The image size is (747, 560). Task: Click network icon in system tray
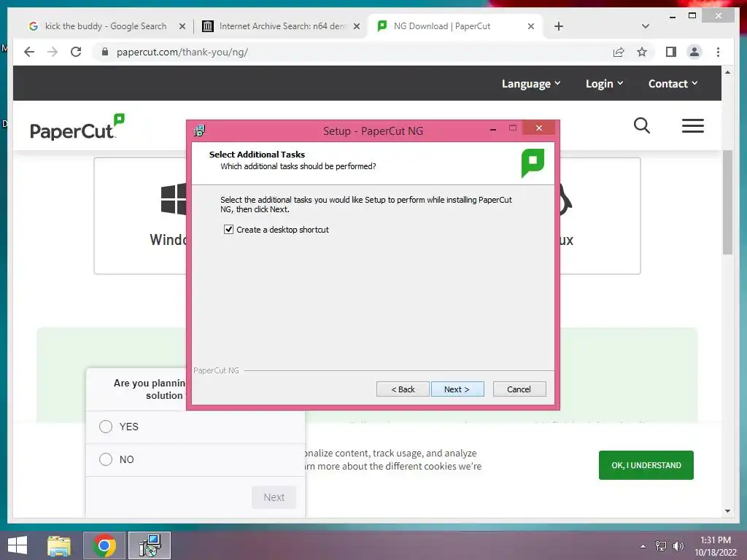click(661, 546)
